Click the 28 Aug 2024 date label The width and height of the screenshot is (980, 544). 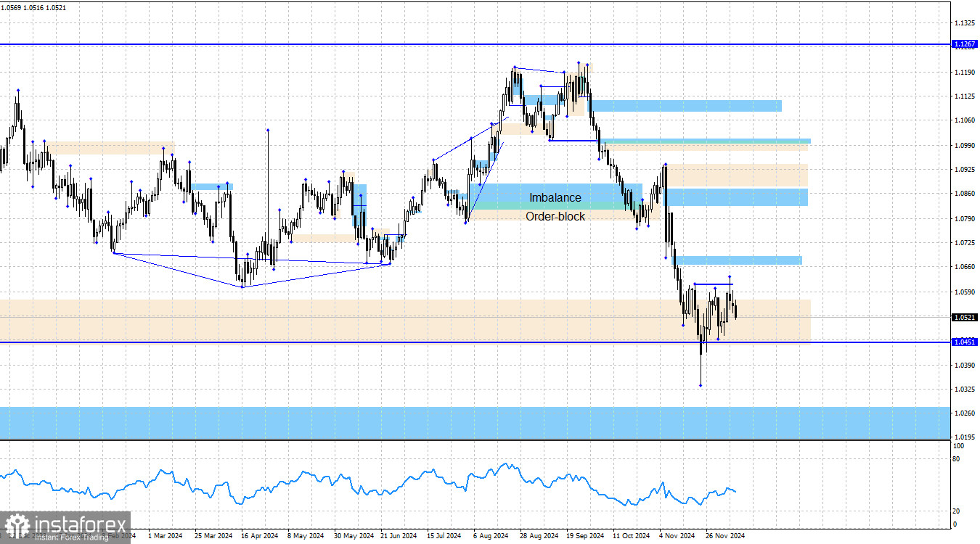(x=539, y=536)
